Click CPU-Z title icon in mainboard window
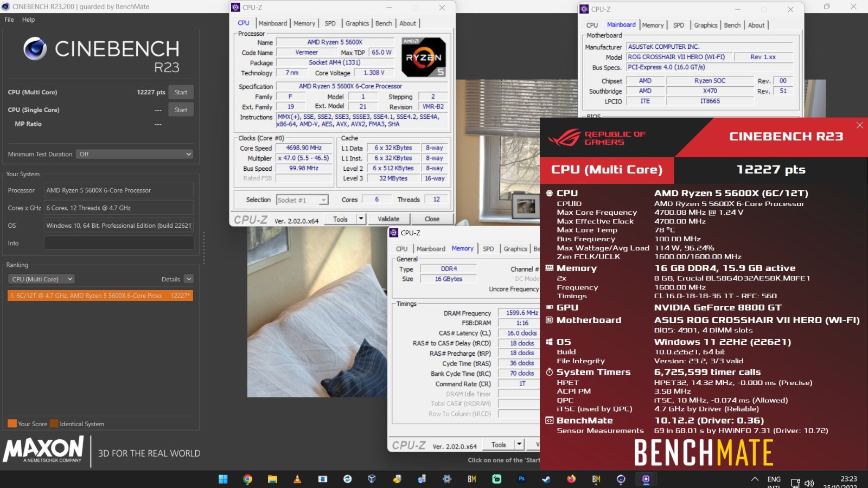The image size is (868, 488). pyautogui.click(x=584, y=9)
